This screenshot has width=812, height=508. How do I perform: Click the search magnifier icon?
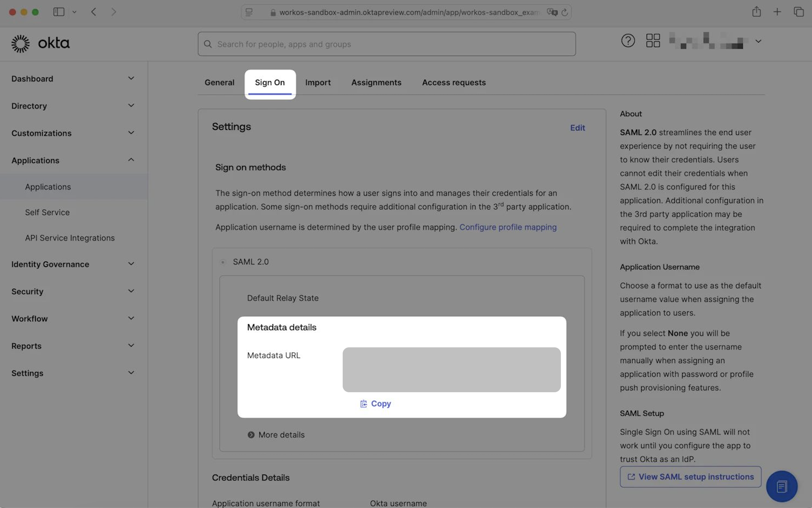[208, 44]
